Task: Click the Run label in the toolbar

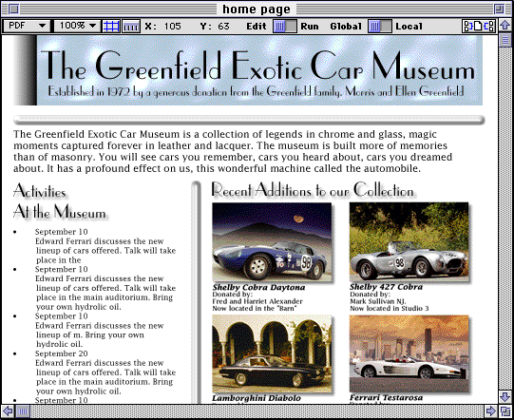Action: pyautogui.click(x=310, y=27)
